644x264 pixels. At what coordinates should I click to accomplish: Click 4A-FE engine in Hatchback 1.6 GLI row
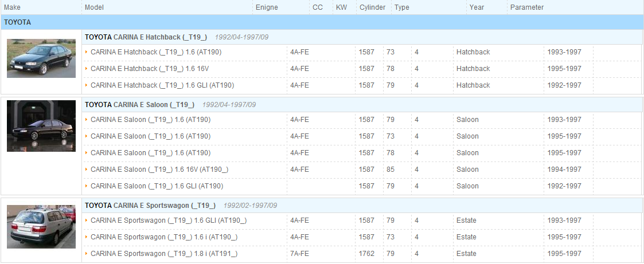pyautogui.click(x=299, y=85)
